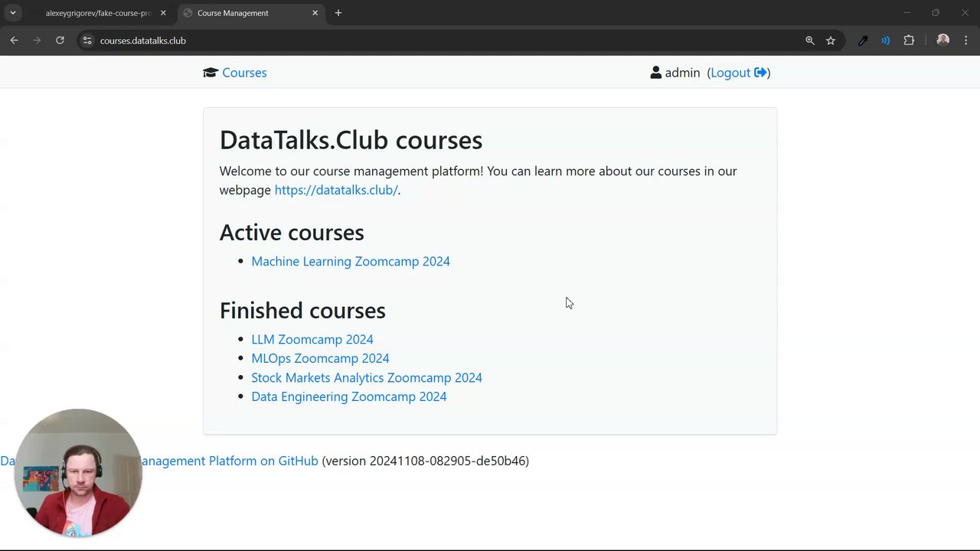The width and height of the screenshot is (980, 551).
Task: Click the logout arrow icon
Action: [x=760, y=73]
